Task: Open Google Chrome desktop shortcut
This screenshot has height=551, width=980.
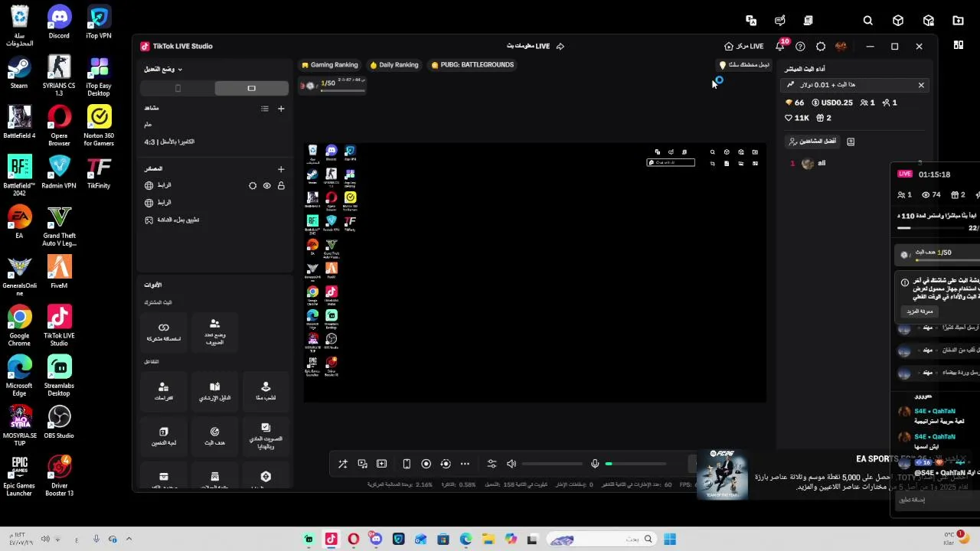Action: click(x=19, y=326)
